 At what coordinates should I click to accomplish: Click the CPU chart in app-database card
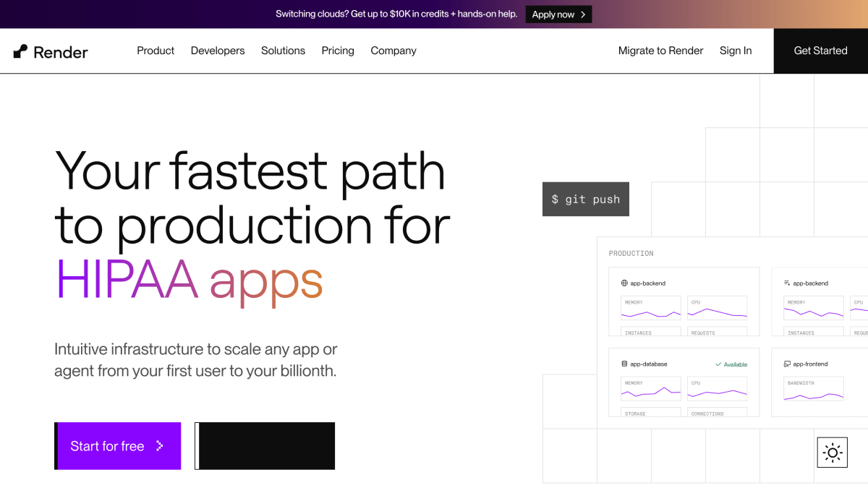pyautogui.click(x=718, y=389)
